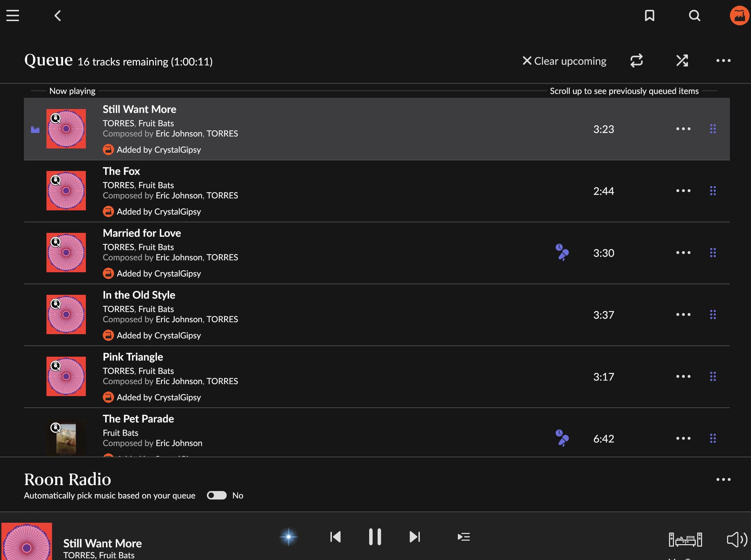Click the magnifier badge on Pink Triangle artwork
Image resolution: width=751 pixels, height=560 pixels.
click(x=56, y=366)
